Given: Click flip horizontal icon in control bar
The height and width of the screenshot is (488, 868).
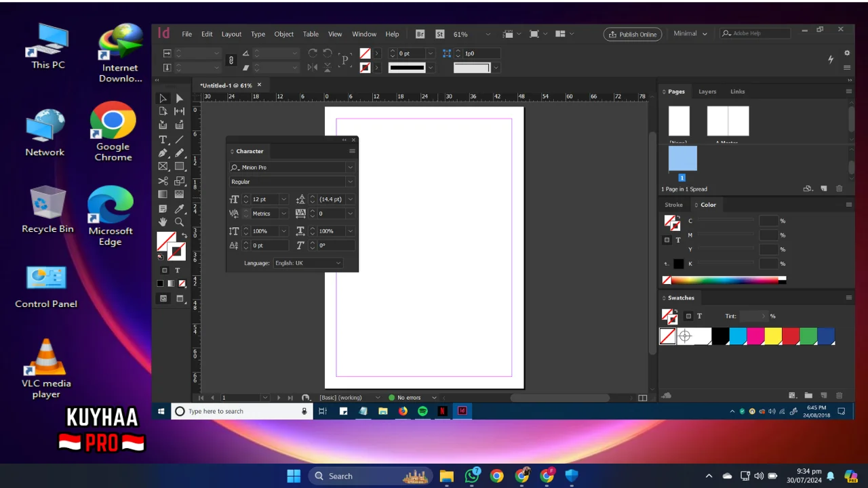Looking at the screenshot, I should pos(313,67).
